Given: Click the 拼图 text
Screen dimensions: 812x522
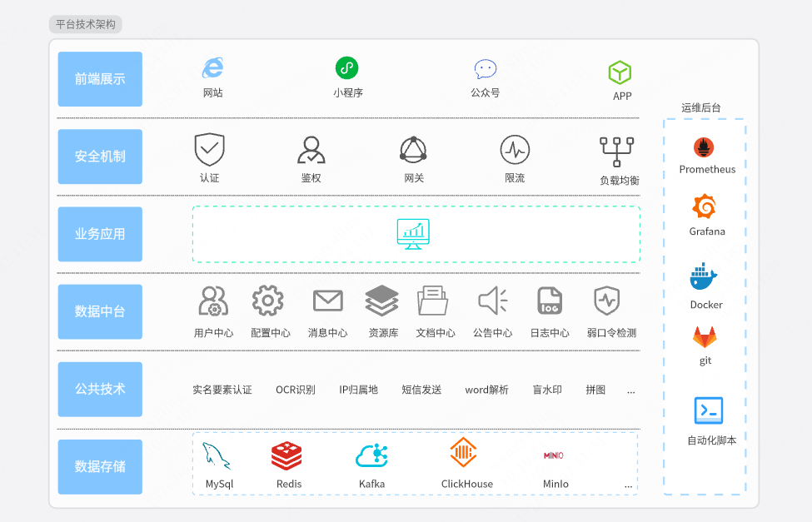Looking at the screenshot, I should point(595,390).
